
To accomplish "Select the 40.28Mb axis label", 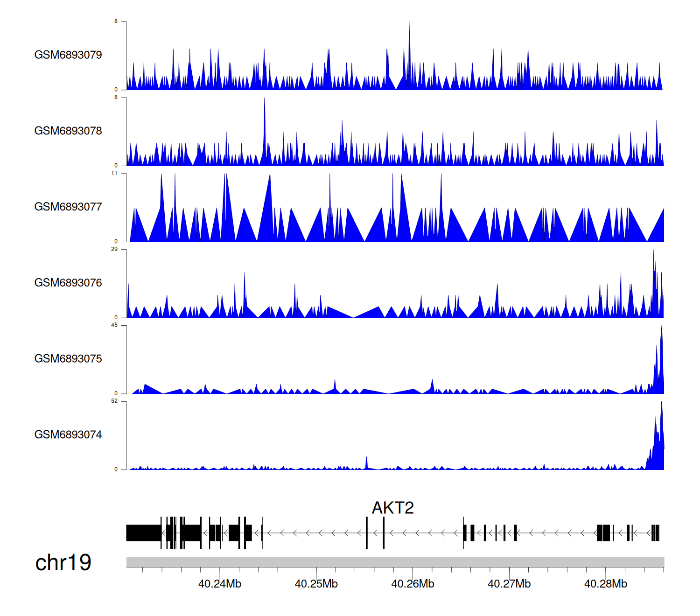I will [606, 584].
